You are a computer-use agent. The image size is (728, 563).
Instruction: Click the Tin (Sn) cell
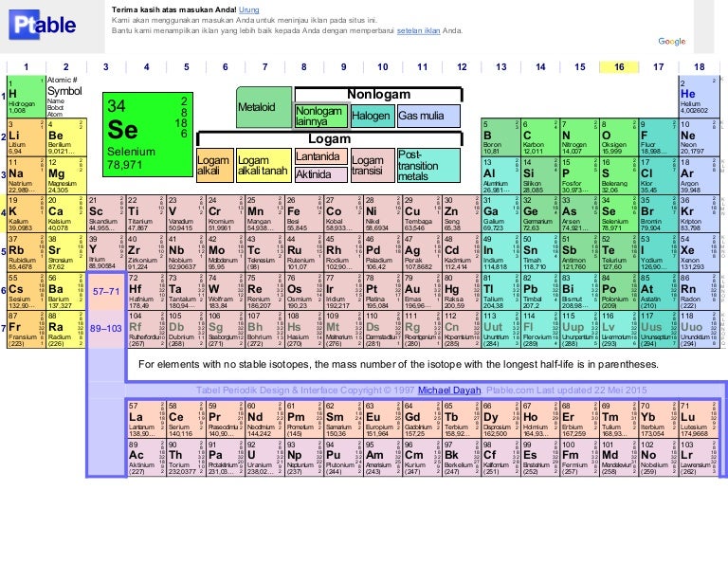[540, 253]
